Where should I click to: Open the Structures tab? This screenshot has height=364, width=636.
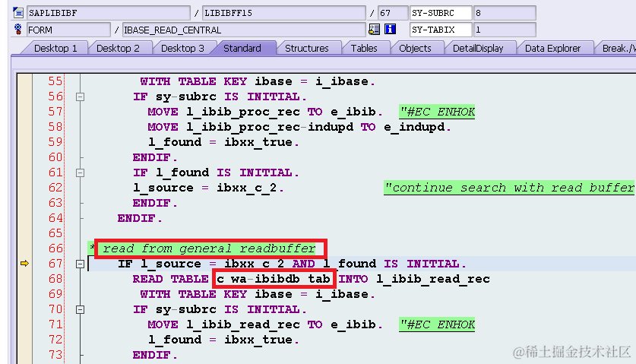coord(307,49)
